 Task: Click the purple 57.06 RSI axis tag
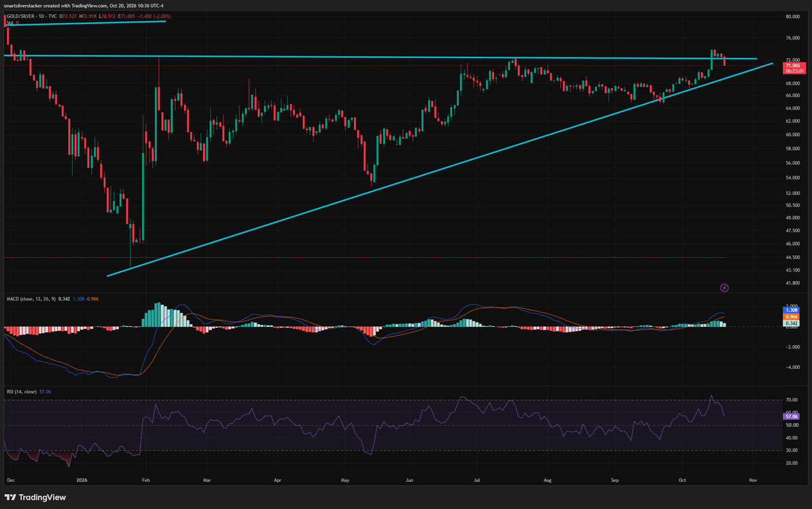pyautogui.click(x=791, y=417)
